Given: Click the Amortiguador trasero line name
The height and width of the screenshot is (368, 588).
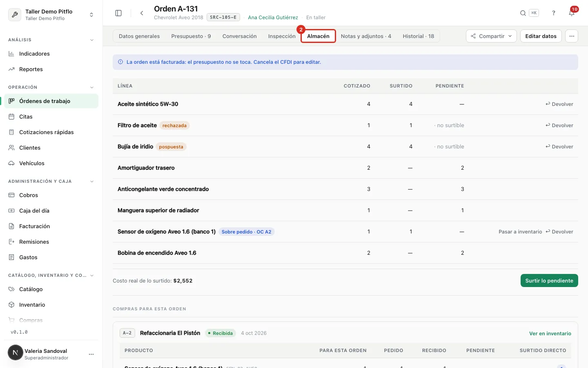Looking at the screenshot, I should tap(146, 168).
